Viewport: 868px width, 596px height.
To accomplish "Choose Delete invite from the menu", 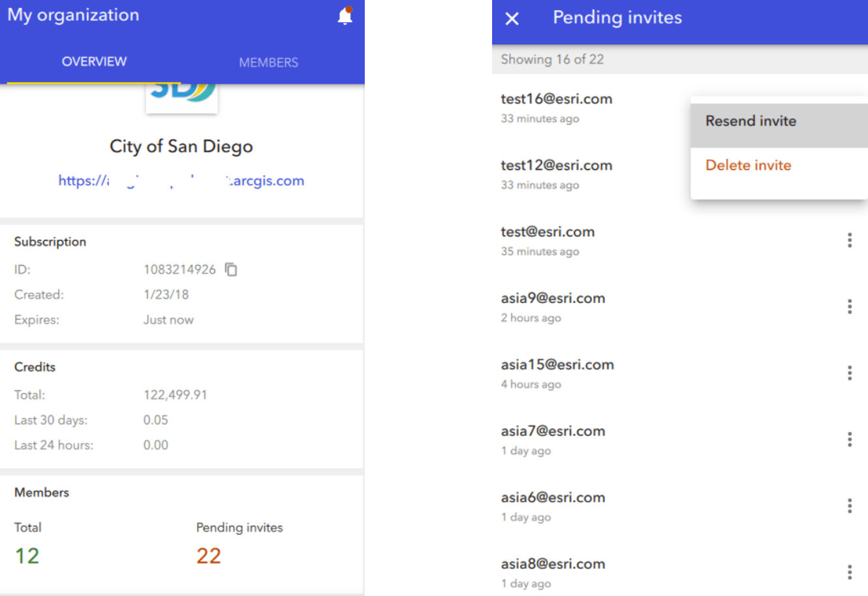I will tap(748, 166).
